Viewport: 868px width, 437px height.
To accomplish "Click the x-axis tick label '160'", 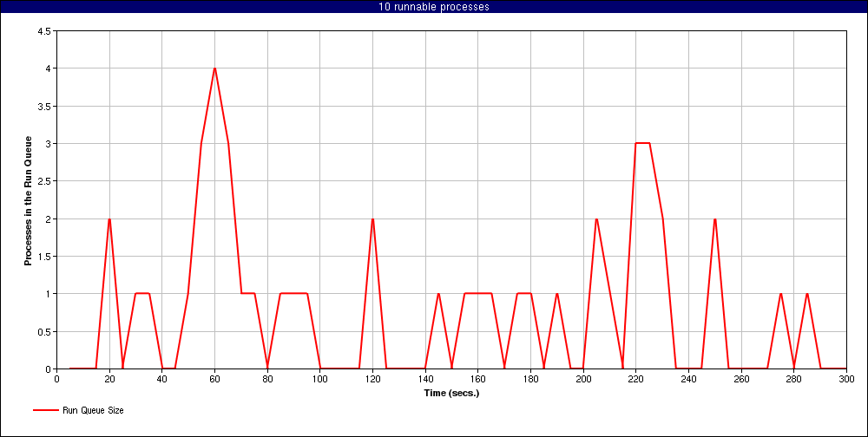I will point(478,379).
